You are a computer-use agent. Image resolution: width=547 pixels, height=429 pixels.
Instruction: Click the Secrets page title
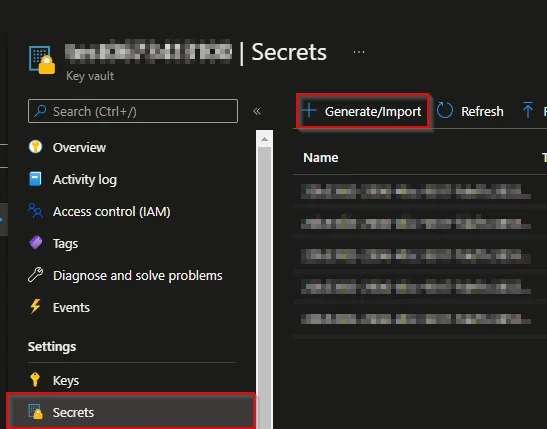[x=289, y=52]
